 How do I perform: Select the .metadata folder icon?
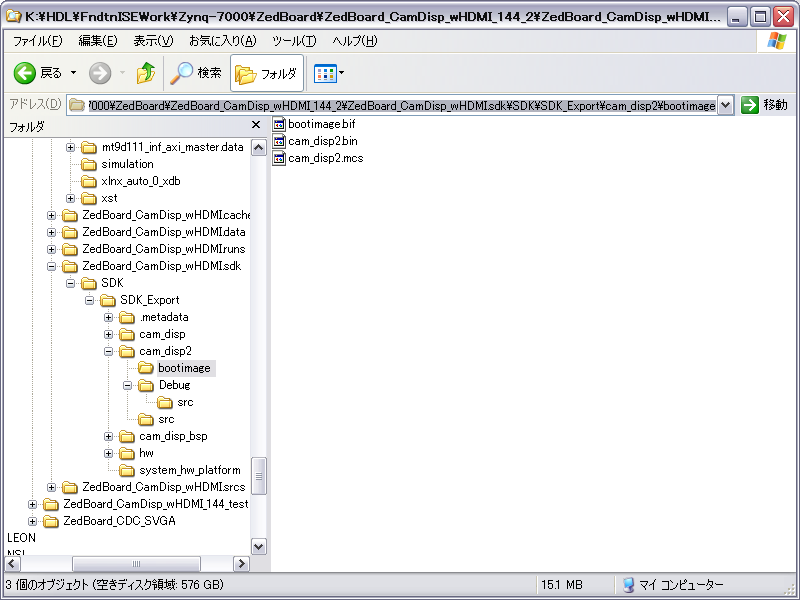(127, 317)
